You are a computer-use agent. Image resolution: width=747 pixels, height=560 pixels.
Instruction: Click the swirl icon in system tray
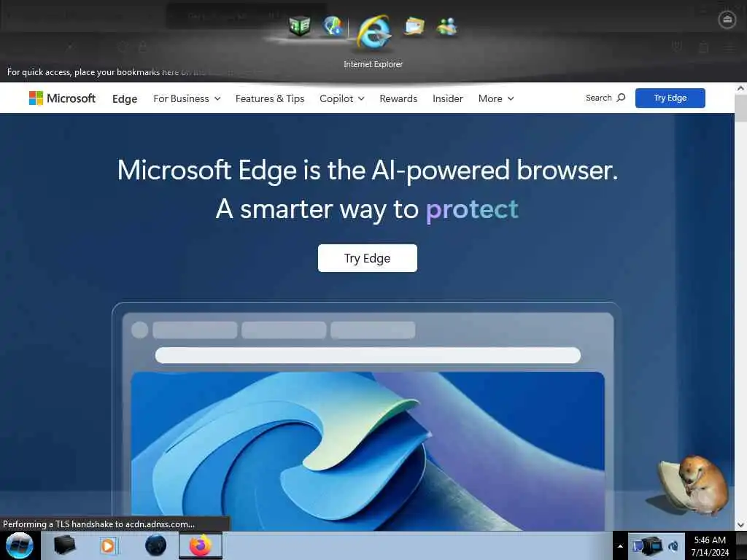click(673, 546)
